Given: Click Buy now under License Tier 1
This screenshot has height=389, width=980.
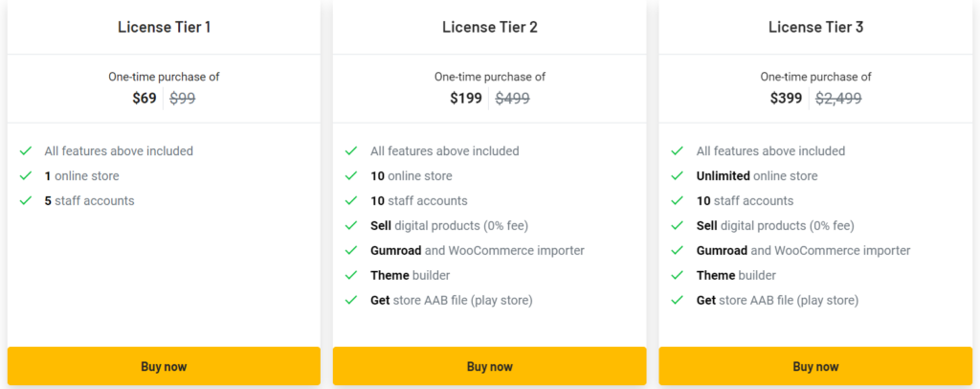Looking at the screenshot, I should pos(164,366).
